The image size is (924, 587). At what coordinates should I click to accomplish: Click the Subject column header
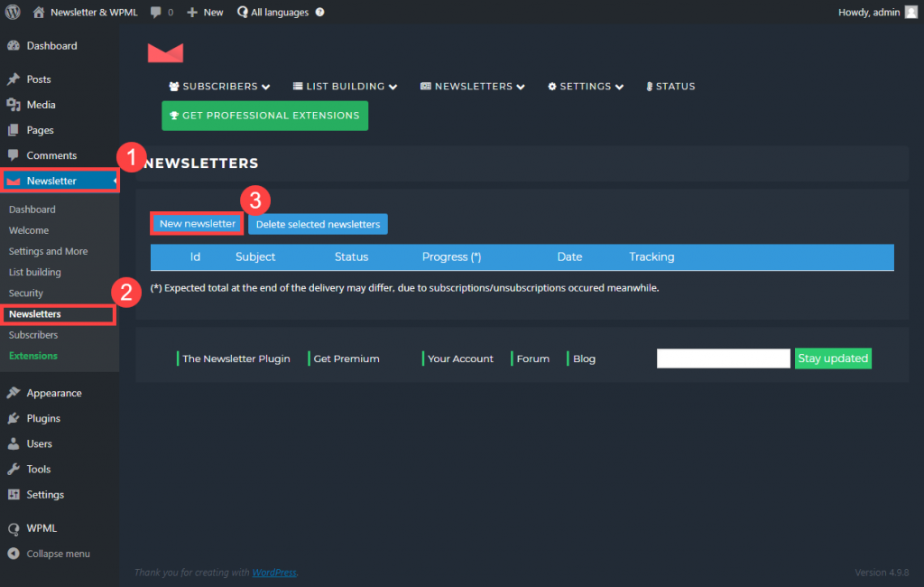[255, 256]
